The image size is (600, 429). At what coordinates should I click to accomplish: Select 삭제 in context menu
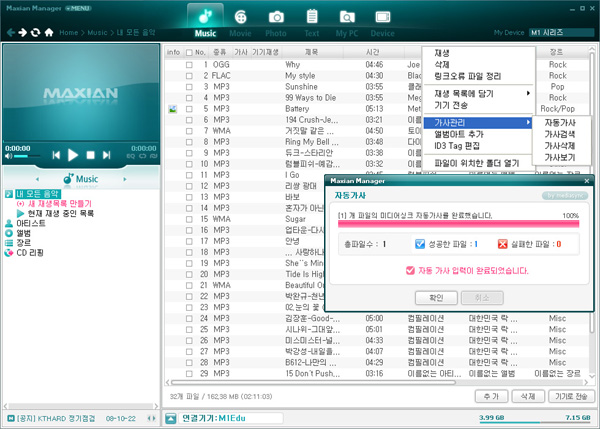(x=442, y=65)
